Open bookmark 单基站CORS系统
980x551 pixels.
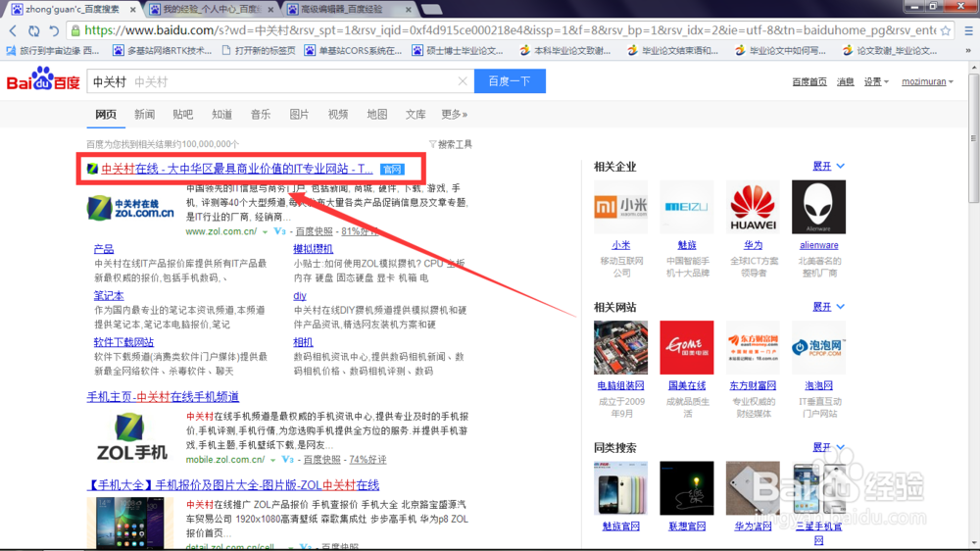(353, 51)
